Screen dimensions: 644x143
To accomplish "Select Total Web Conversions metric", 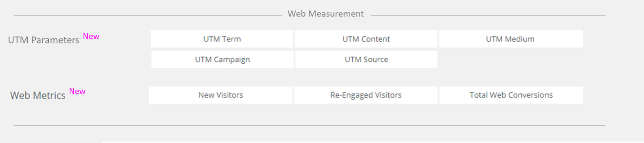I will [x=511, y=95].
